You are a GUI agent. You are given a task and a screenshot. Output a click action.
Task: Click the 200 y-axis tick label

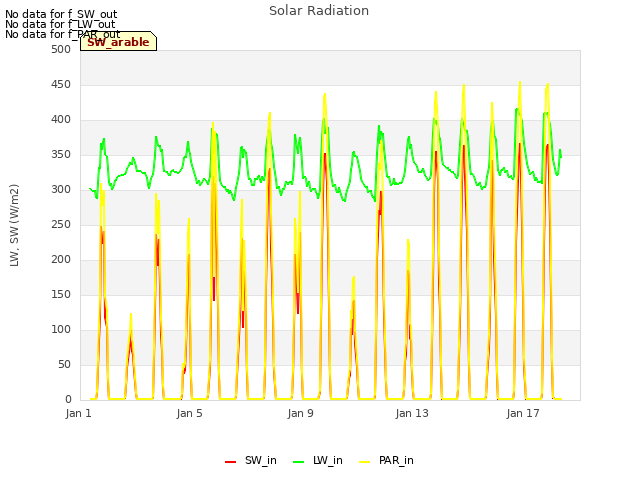[61, 260]
